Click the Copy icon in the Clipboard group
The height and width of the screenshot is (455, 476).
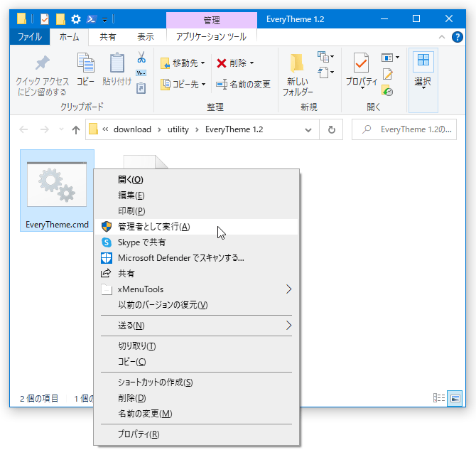[85, 63]
